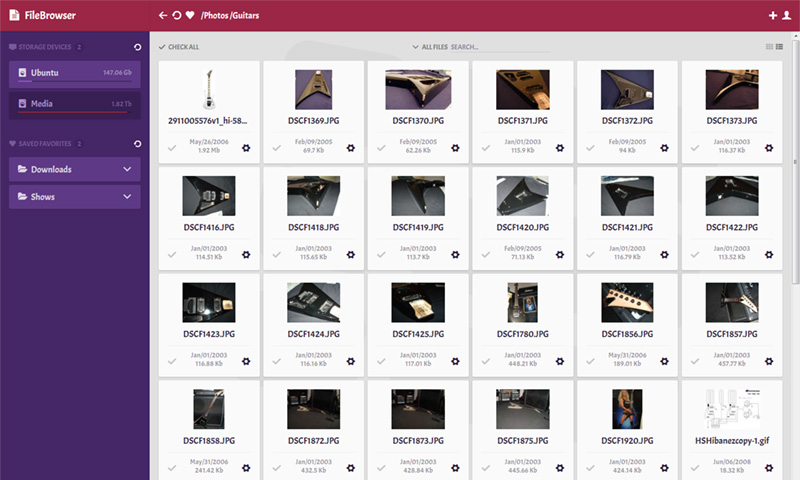The image size is (800, 480).
Task: Select DSCF1423.JPG using its checkmark
Action: (x=172, y=361)
